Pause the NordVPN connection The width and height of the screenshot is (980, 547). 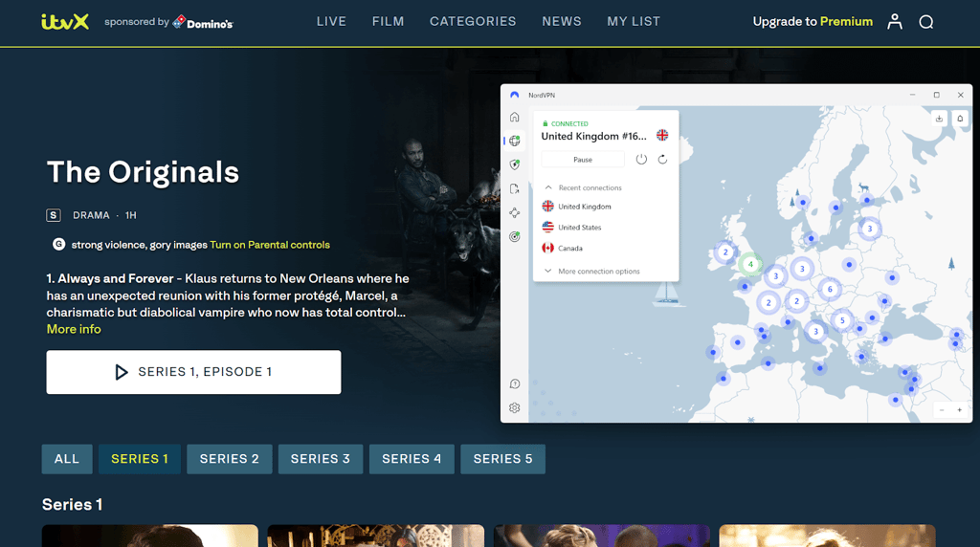583,160
